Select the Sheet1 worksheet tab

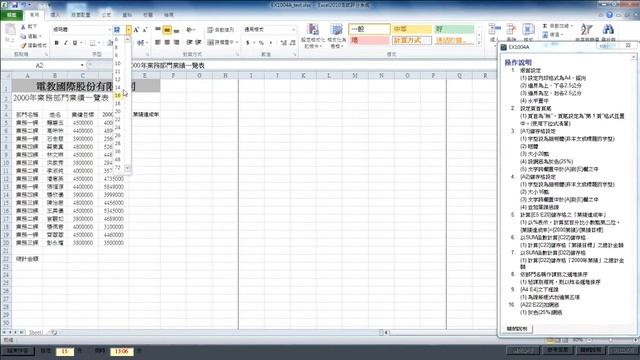click(x=35, y=332)
